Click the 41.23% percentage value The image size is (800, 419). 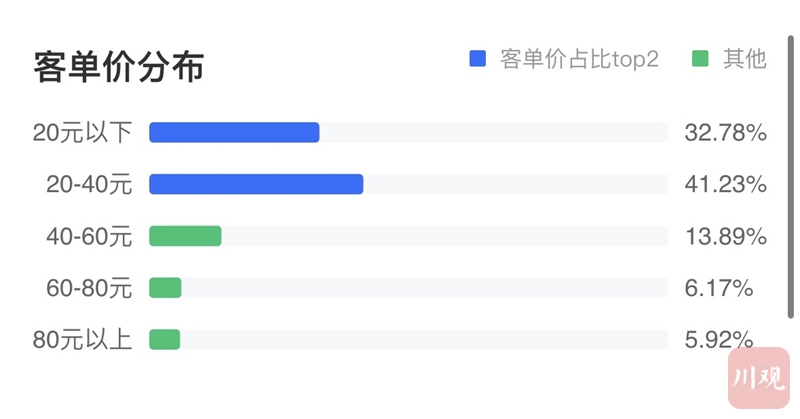coord(725,184)
